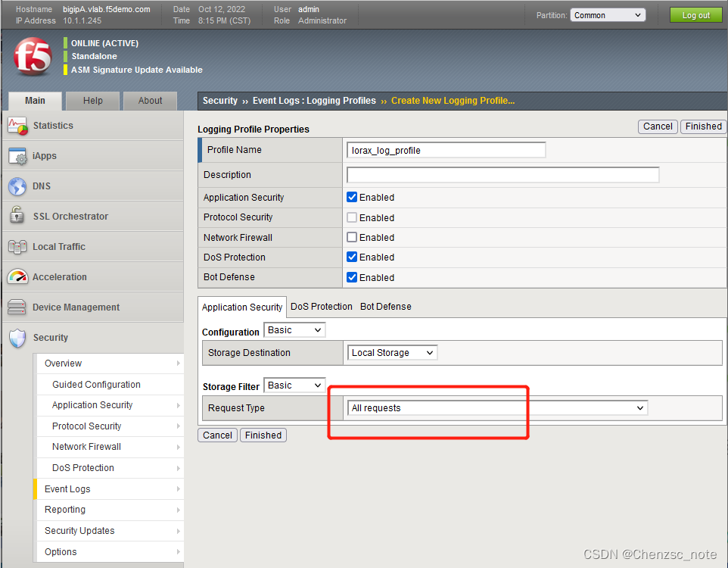Open the SSL Orchestrator module icon
Screen dimensions: 728x568
point(17,216)
